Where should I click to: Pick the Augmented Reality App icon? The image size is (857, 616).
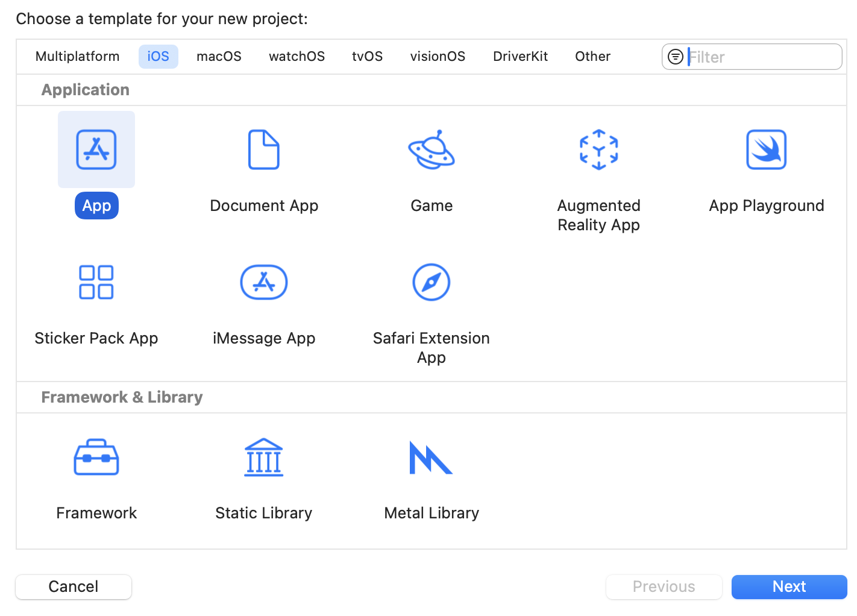point(599,149)
